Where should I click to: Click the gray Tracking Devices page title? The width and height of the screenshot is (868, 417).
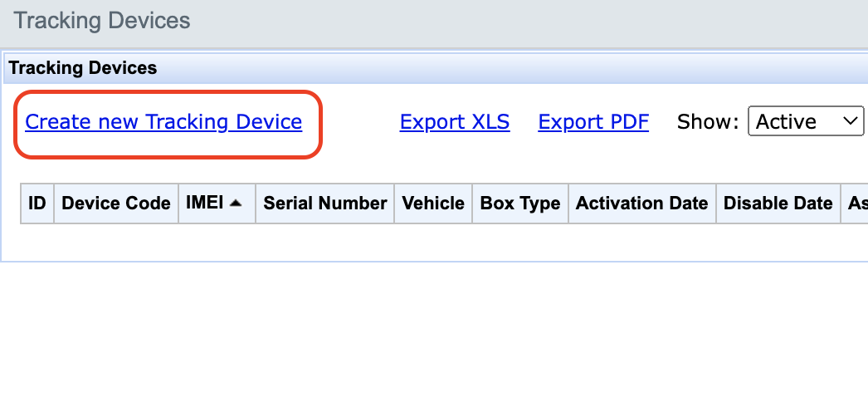click(x=102, y=21)
